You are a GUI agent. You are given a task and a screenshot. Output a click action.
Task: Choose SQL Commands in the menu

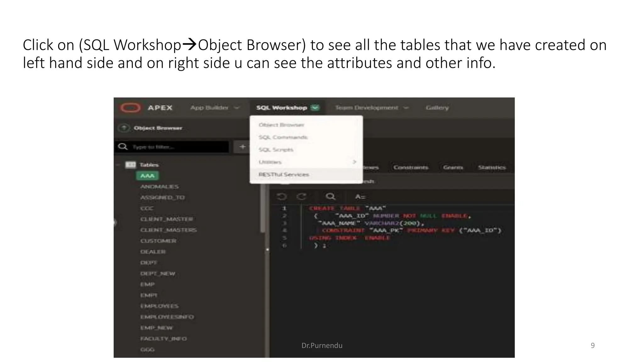[283, 137]
